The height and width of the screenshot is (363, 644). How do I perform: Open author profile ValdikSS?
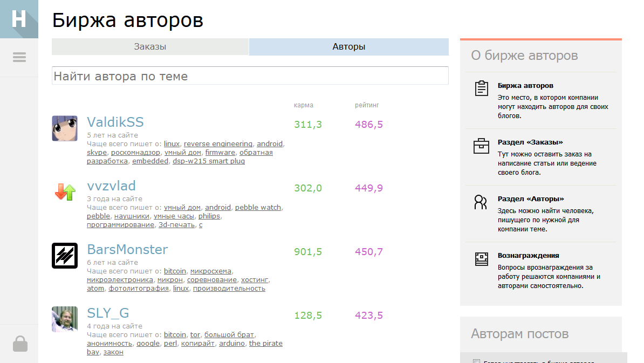[115, 122]
